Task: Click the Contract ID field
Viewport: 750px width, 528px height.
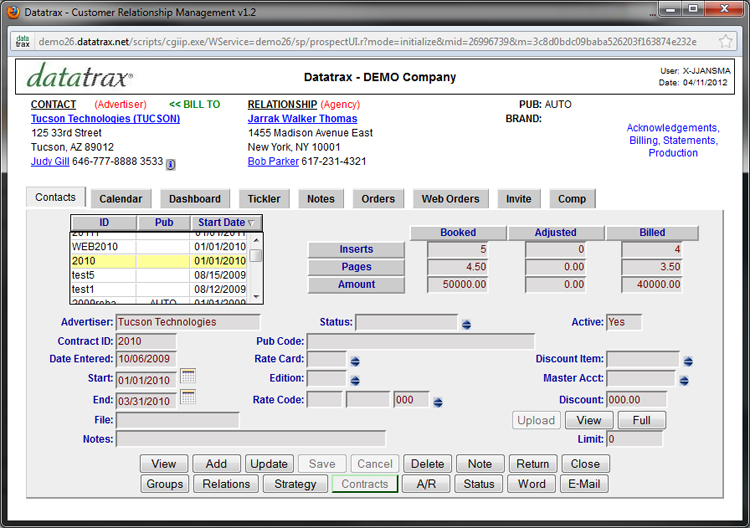Action: pyautogui.click(x=146, y=341)
